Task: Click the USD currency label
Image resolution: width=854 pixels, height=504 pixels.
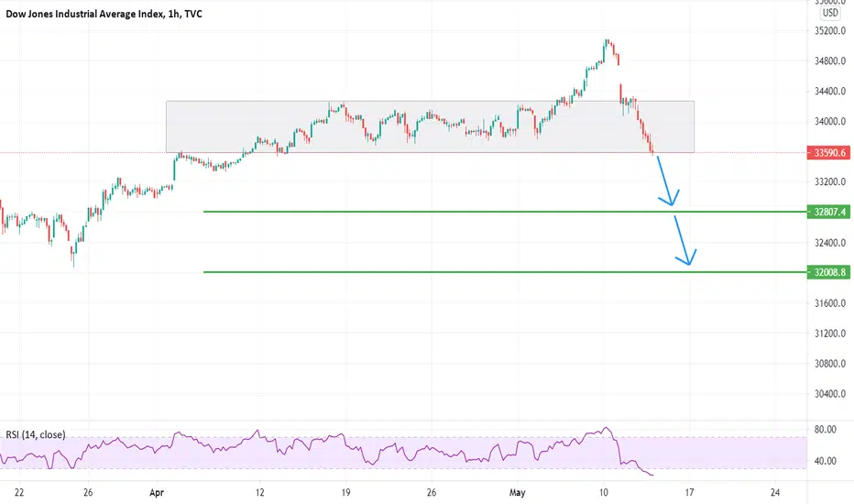Action: coord(830,13)
